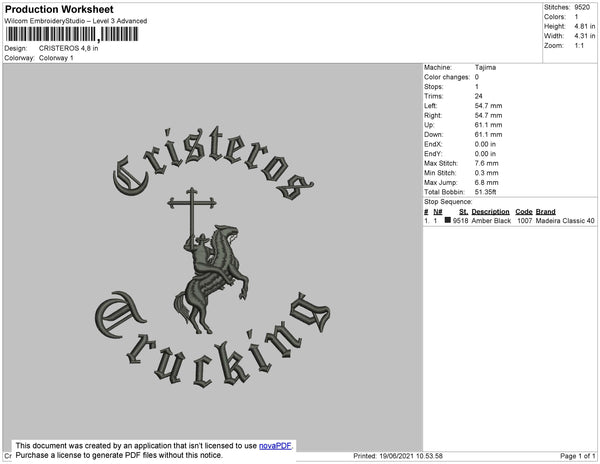The width and height of the screenshot is (600, 464).
Task: Click the Max Stitch value 7.6 mm
Action: (x=486, y=163)
